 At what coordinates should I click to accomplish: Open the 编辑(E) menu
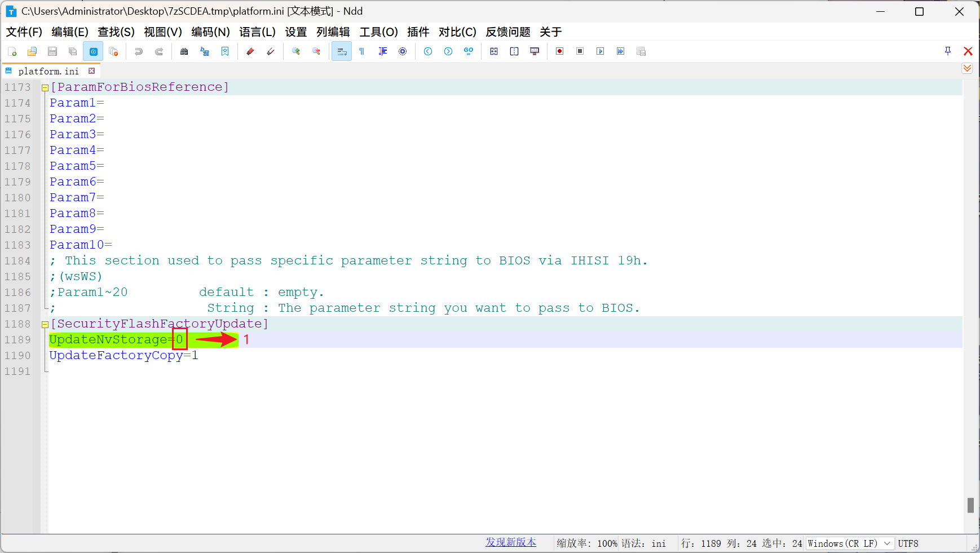pyautogui.click(x=70, y=32)
